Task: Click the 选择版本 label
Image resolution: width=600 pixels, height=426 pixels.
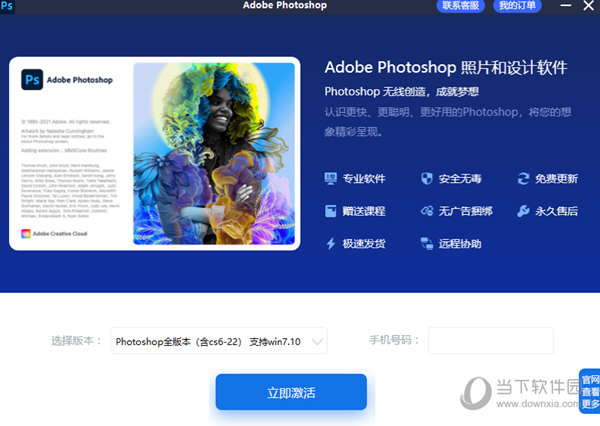Action: [76, 341]
